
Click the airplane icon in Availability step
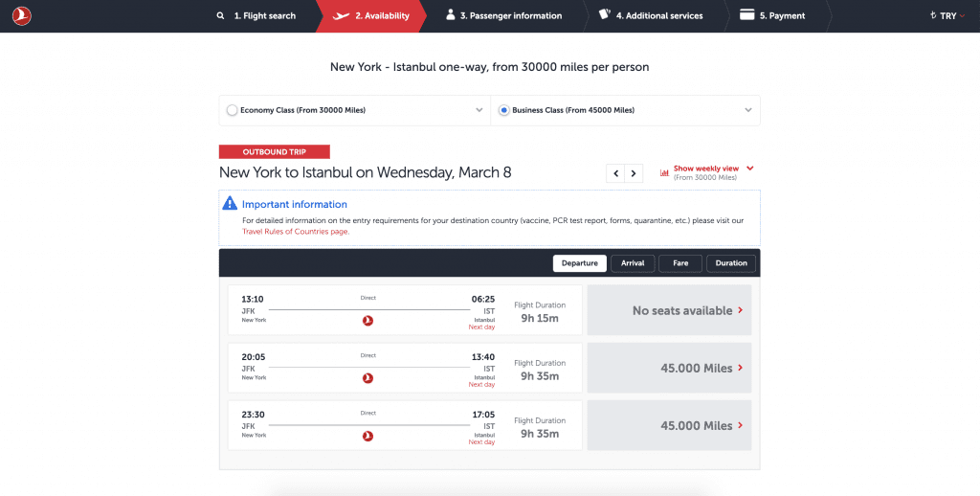(342, 15)
